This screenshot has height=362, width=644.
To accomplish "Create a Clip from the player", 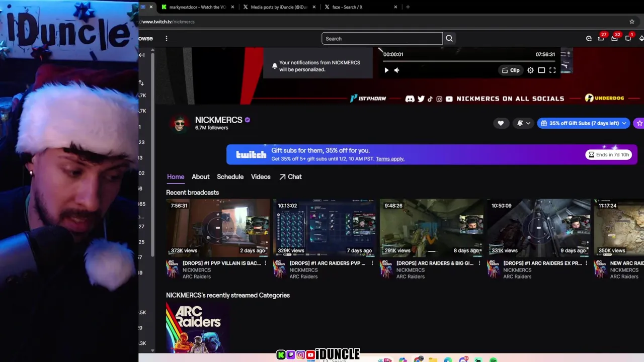I will (511, 70).
